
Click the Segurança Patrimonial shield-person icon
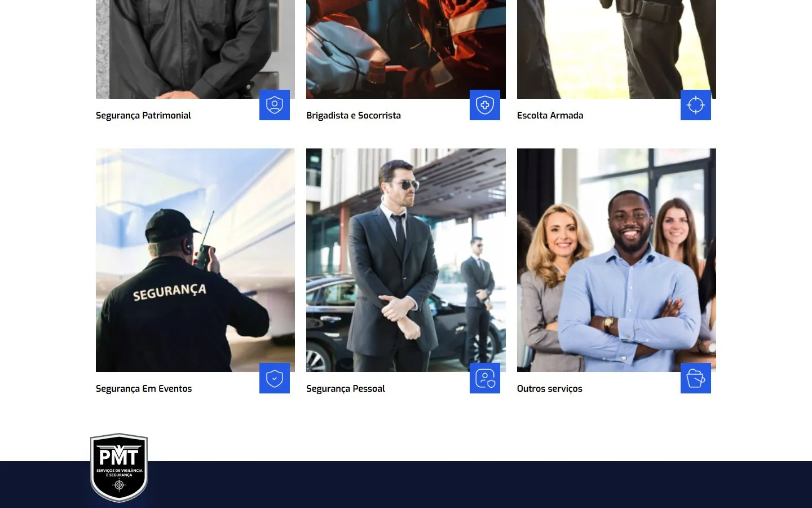coord(275,105)
